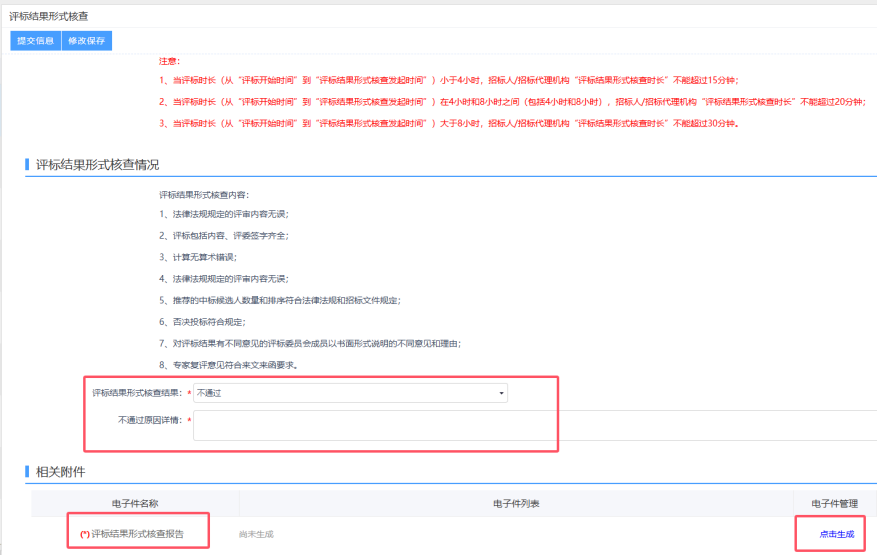This screenshot has height=555, width=878.
Task: Click the dropdown arrow beside 不通过
Action: 501,393
